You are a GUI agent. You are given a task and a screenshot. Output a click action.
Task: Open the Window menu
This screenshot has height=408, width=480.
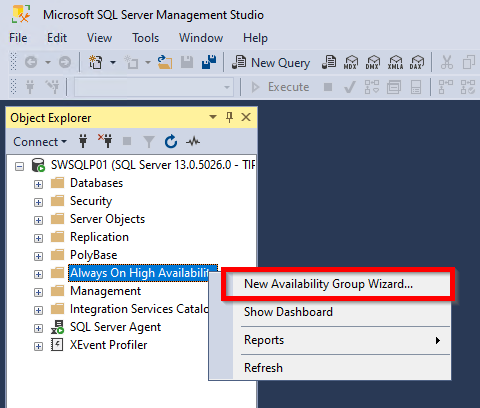point(201,38)
